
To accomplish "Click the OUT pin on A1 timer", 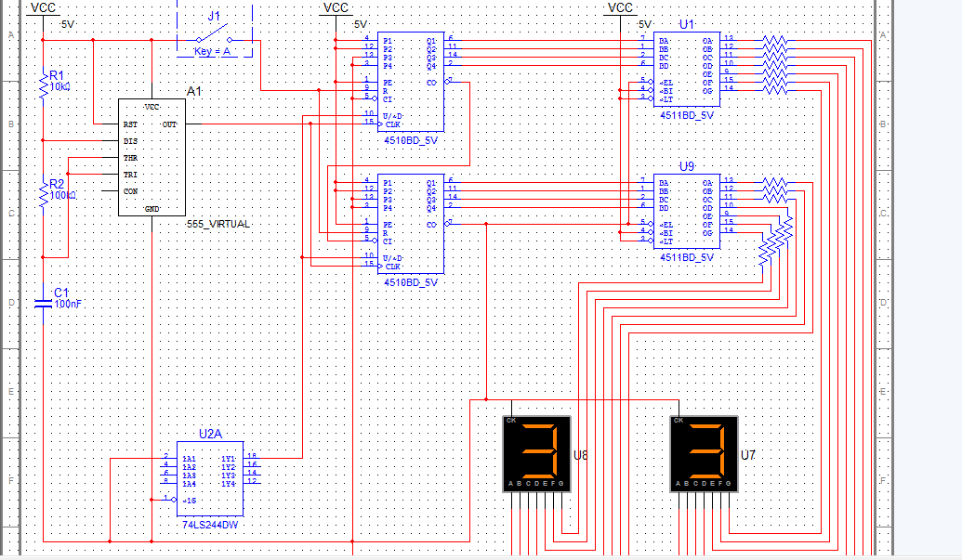I will 169,124.
